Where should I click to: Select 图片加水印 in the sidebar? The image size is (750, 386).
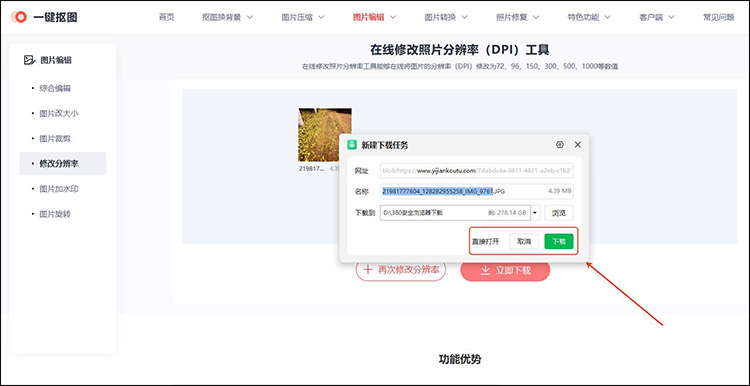[59, 189]
